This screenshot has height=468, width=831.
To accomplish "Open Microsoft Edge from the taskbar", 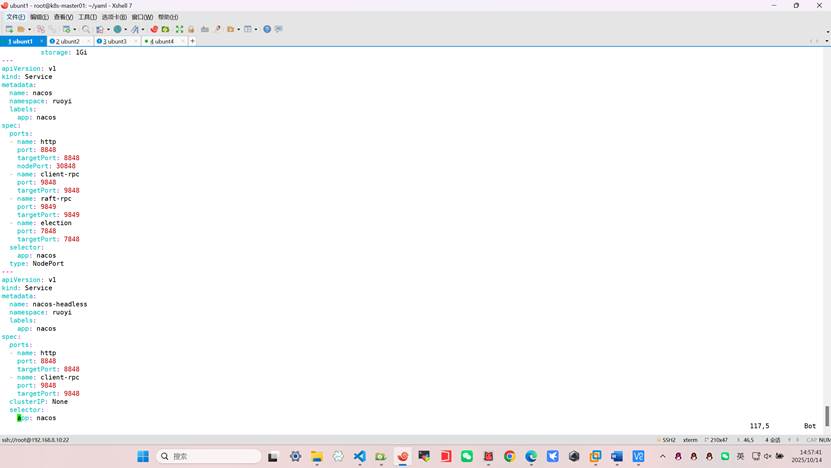I will coord(531,456).
